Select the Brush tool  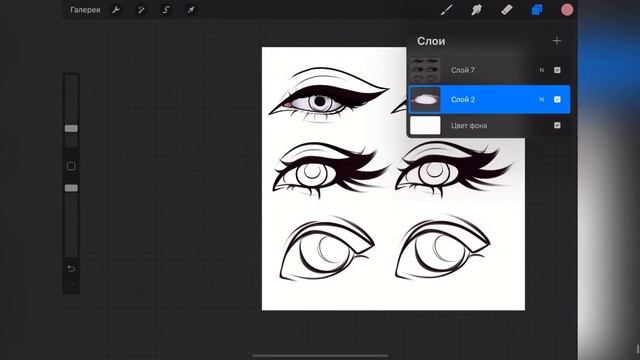(447, 10)
